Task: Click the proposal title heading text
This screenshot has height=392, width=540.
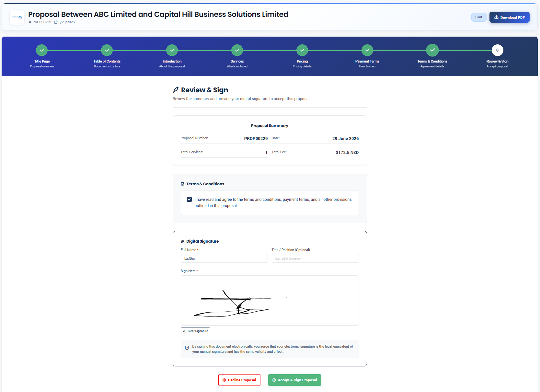Action: 158,14
